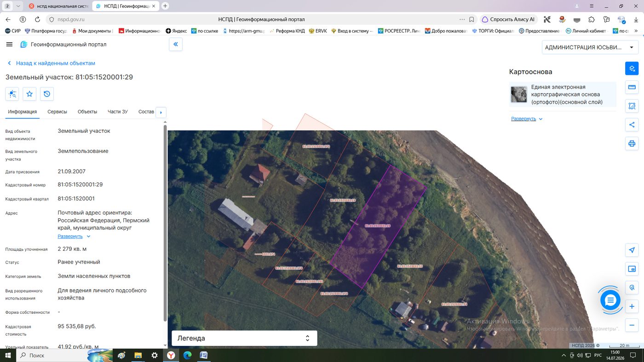Show hidden system tray icons

point(564,355)
